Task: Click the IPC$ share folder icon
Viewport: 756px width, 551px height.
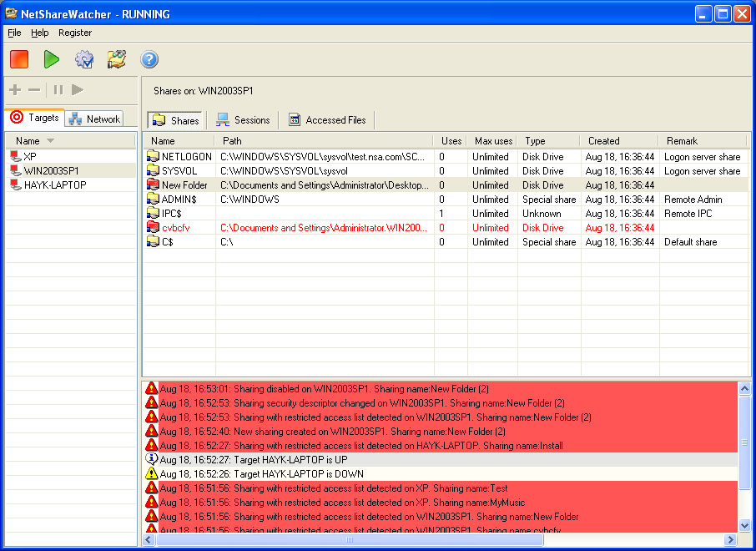Action: tap(153, 213)
